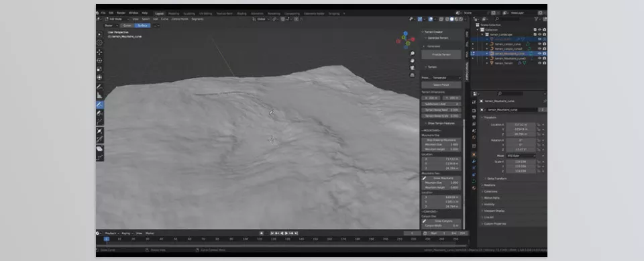Select the Measure tool in the left toolbar
Viewport: 644px width, 261px height.
click(99, 95)
